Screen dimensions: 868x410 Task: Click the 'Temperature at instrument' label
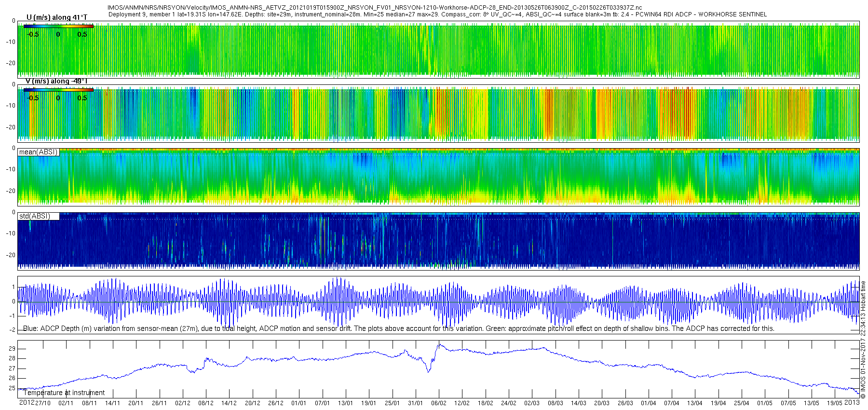point(64,393)
